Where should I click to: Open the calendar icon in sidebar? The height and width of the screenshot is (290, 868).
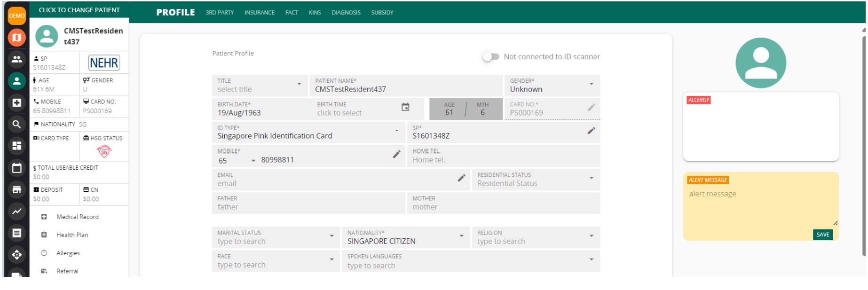pyautogui.click(x=16, y=168)
